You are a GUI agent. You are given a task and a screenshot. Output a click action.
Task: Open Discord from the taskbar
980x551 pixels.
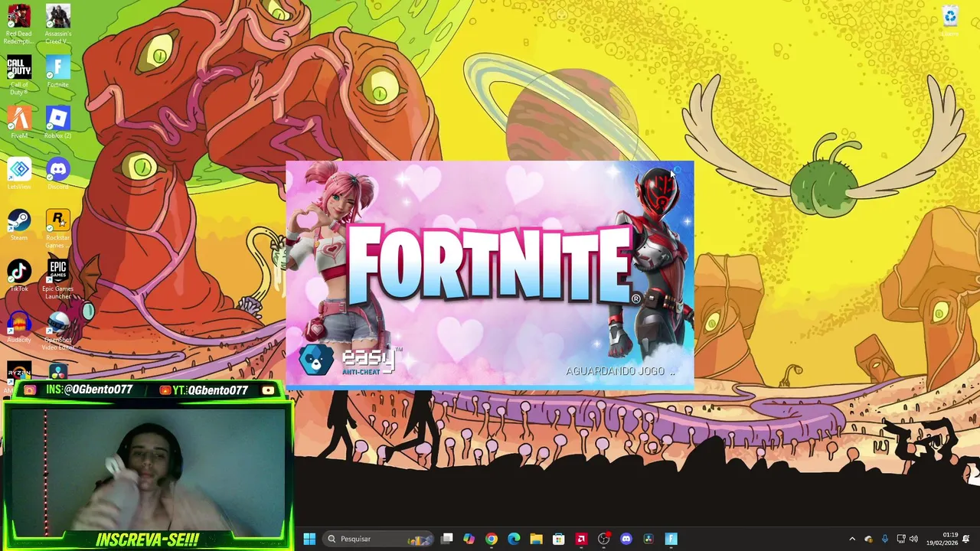(626, 539)
